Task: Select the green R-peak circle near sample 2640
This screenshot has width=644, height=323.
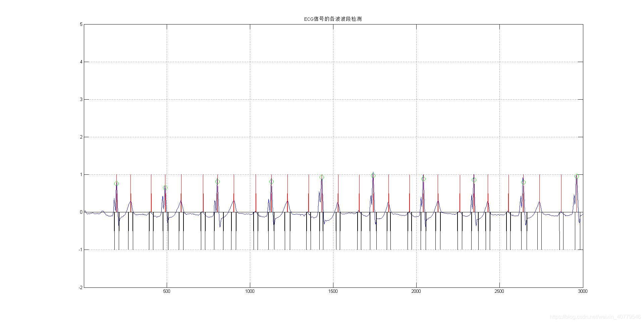Action: point(523,182)
